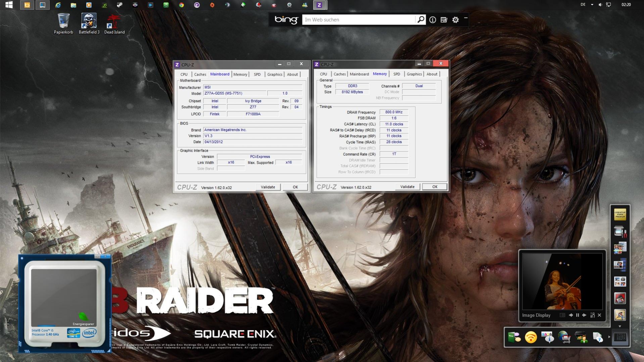The height and width of the screenshot is (362, 644).
Task: Click the American Megatrends Inc. BIOS brand
Action: (x=253, y=130)
